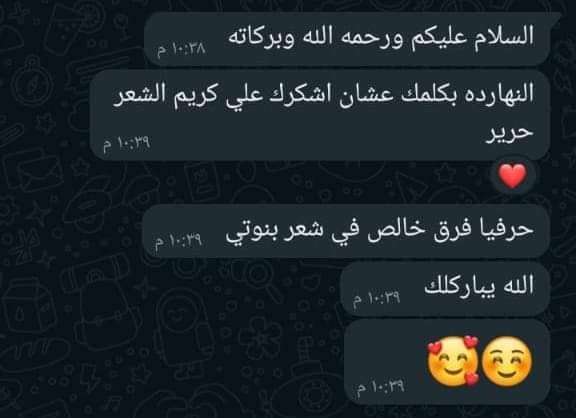The width and height of the screenshot is (576, 418).
Task: Select the 'حرفيا فرق خالص' message bubble
Action: (345, 231)
